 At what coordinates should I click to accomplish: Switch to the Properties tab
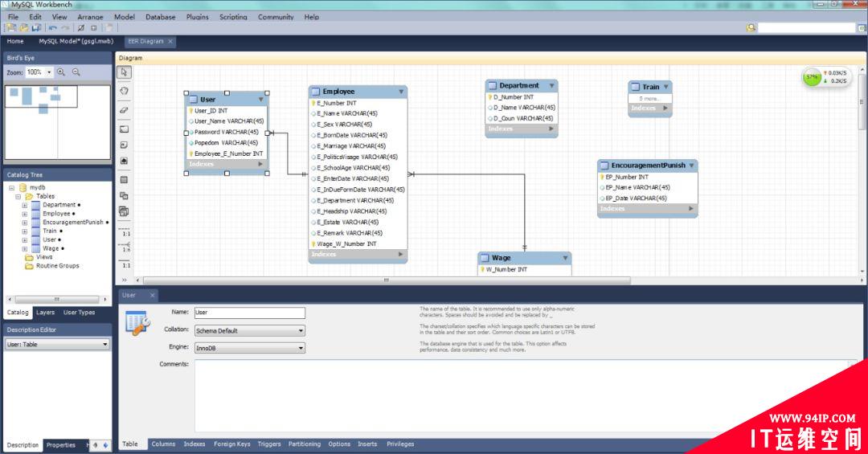[x=61, y=444]
